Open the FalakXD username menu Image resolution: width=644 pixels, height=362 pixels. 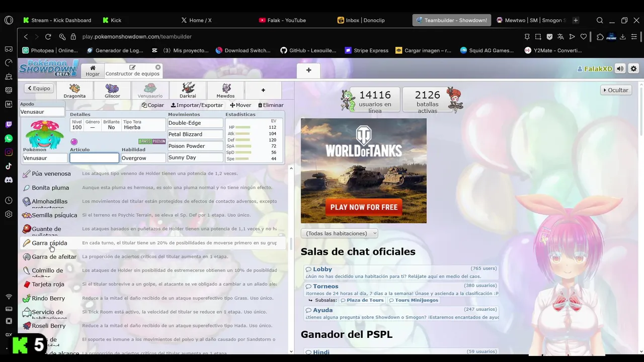[595, 69]
